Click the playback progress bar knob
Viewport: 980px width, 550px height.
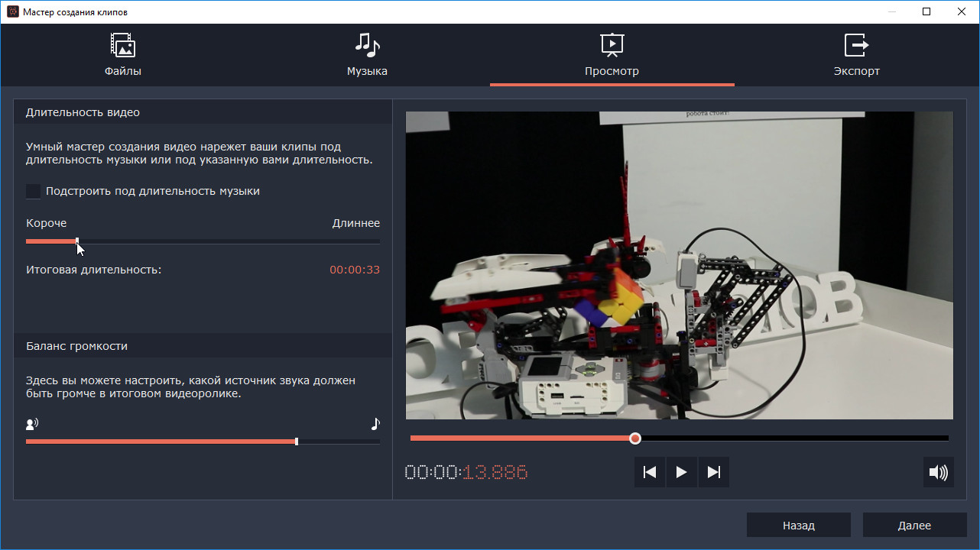tap(635, 438)
